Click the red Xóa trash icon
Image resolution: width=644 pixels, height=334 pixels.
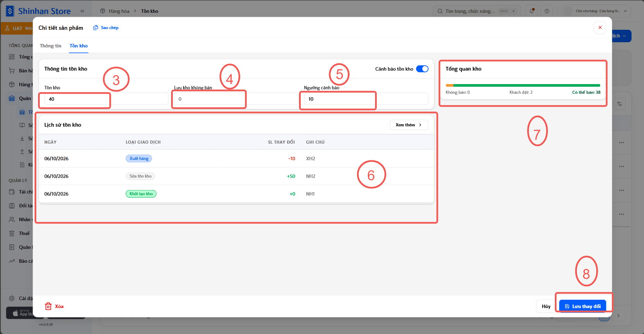48,306
